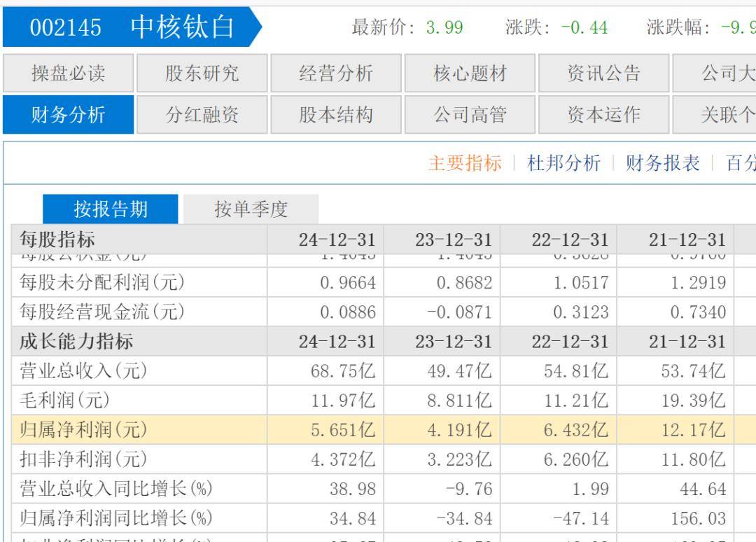Open the 经营分析 tab
The image size is (756, 542).
[x=336, y=74]
